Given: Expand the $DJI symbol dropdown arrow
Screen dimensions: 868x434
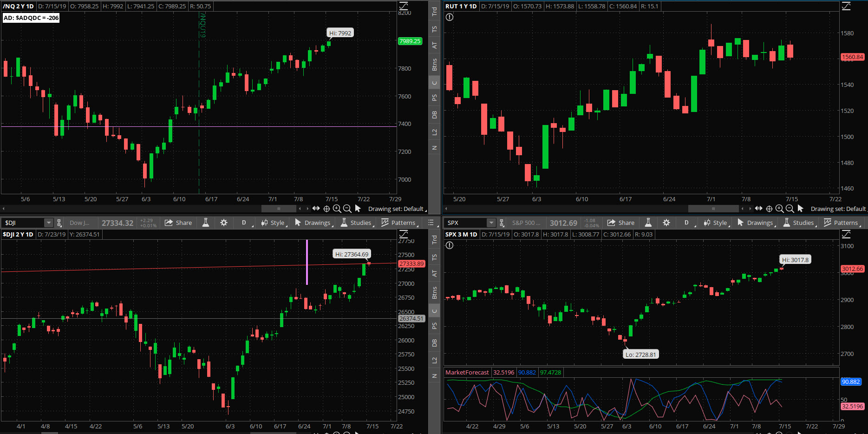Looking at the screenshot, I should pos(49,223).
